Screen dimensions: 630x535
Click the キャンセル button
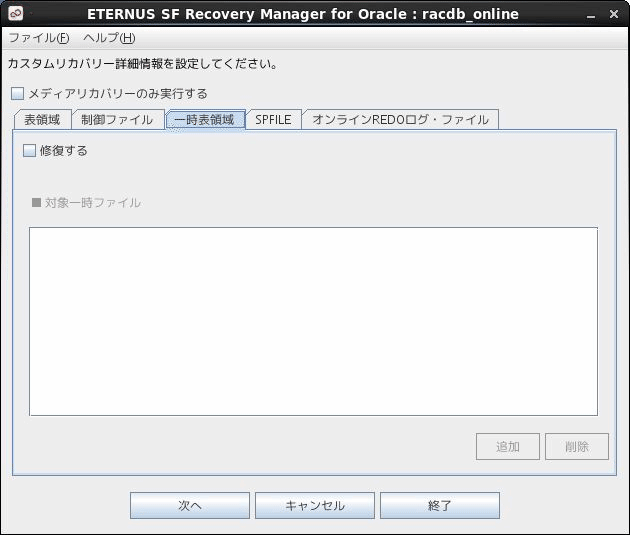click(315, 505)
